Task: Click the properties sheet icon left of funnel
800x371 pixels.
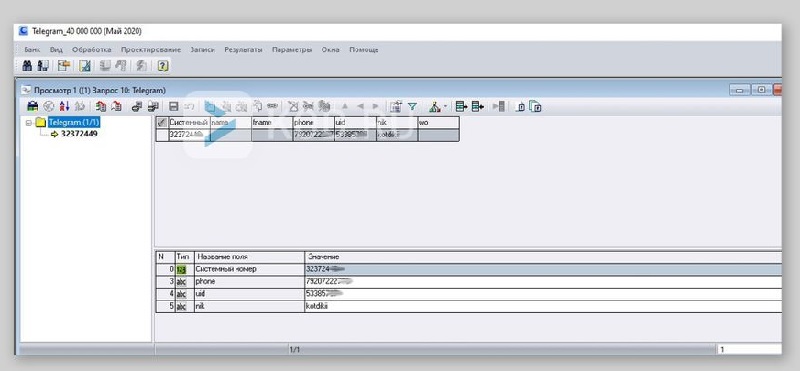Action: [x=396, y=107]
